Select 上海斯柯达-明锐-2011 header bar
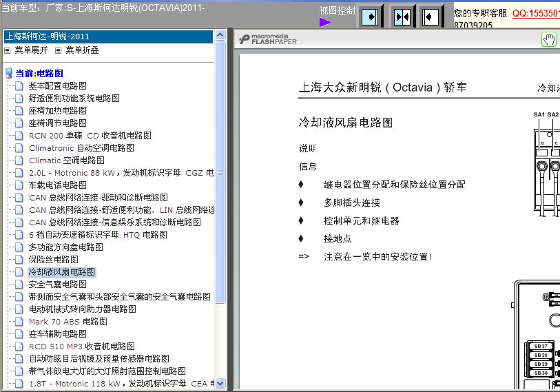 pos(108,37)
